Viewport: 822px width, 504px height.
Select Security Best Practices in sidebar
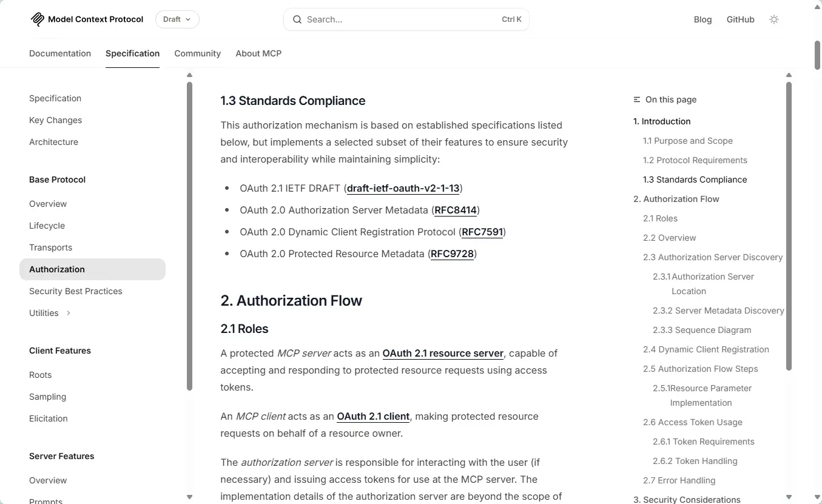(x=75, y=291)
